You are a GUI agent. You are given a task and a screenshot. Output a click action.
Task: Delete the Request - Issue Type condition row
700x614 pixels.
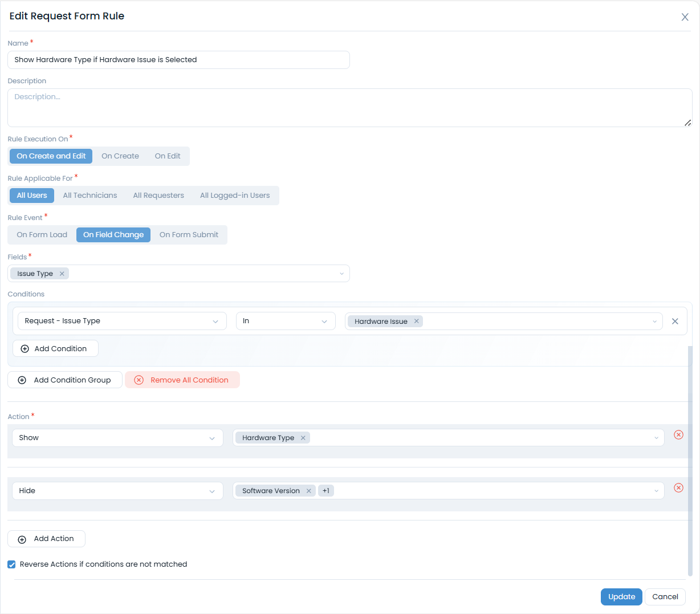pyautogui.click(x=675, y=321)
